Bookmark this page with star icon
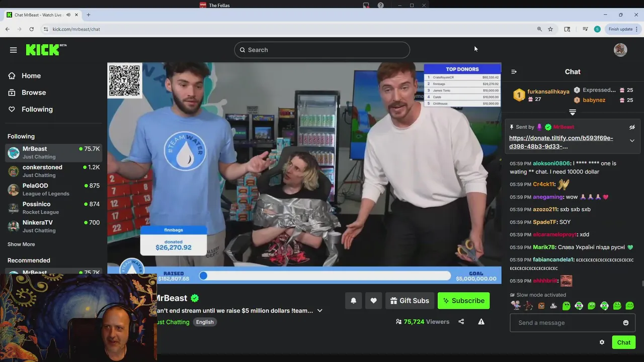 click(550, 29)
